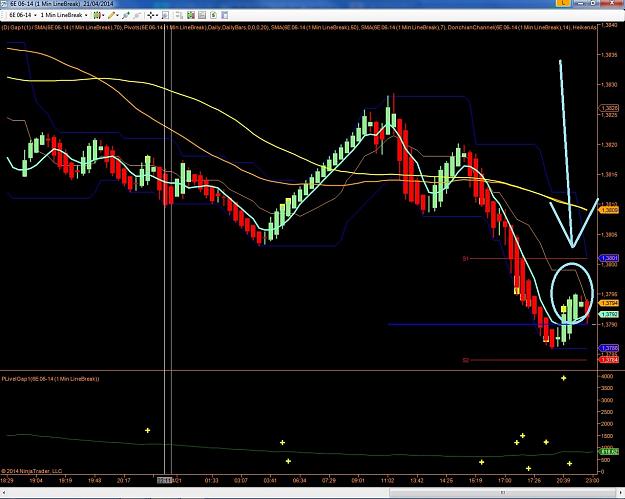Click the orange 1.3825 price marker
Viewport: 625px width, 499px height.
pyautogui.click(x=609, y=108)
